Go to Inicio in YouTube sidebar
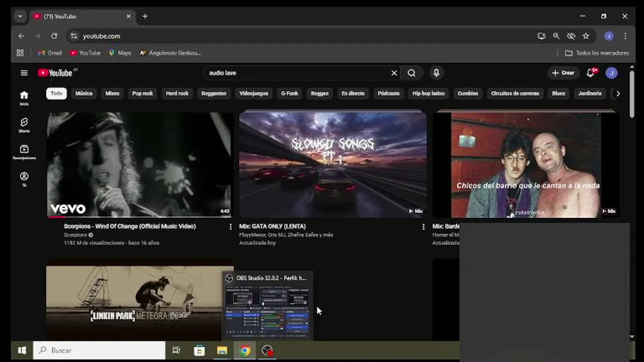Viewport: 644px width, 362px height. (24, 98)
